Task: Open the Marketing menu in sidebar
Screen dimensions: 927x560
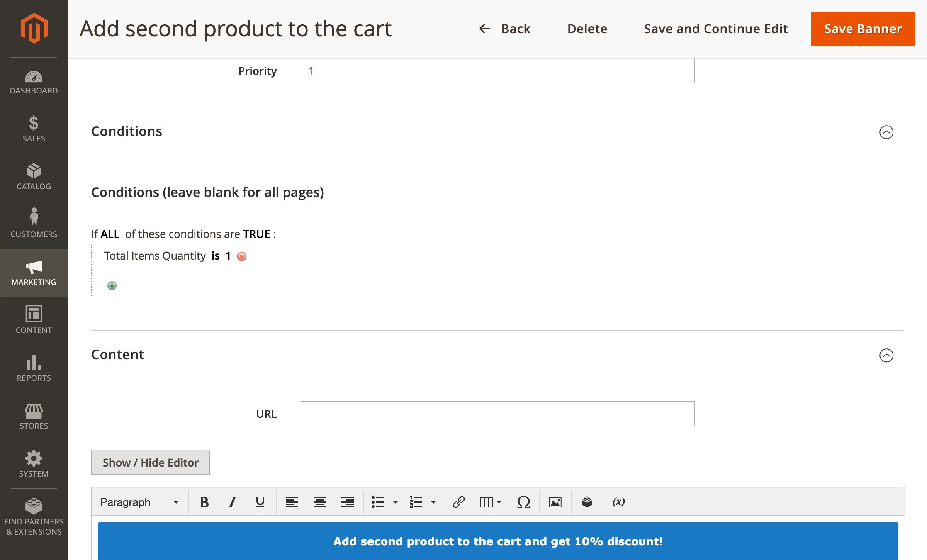Action: pos(34,273)
